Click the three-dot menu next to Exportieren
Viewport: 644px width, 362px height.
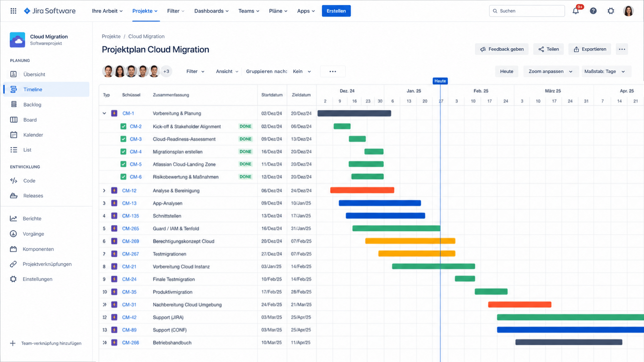pos(622,49)
